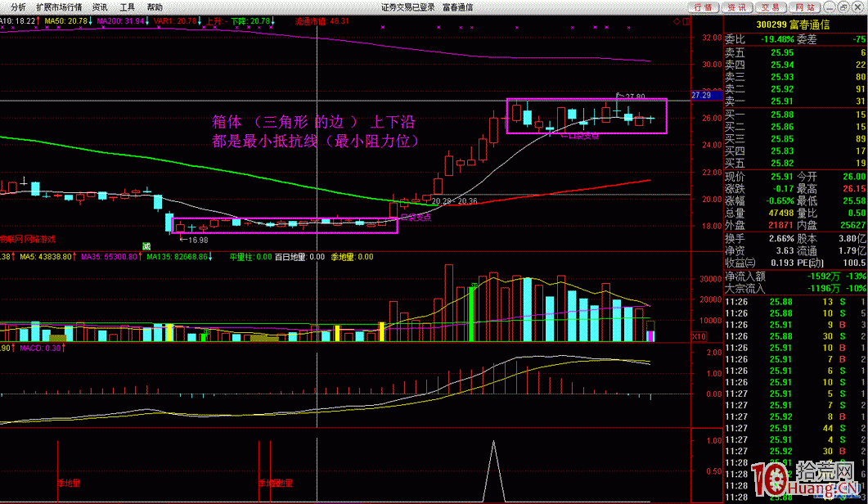Click the red 资讯 button at top right

pos(737,7)
